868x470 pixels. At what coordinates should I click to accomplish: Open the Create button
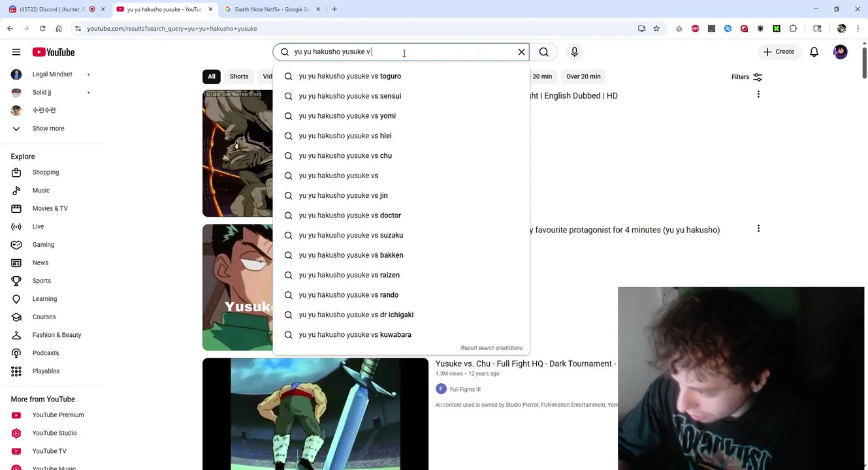tap(779, 52)
